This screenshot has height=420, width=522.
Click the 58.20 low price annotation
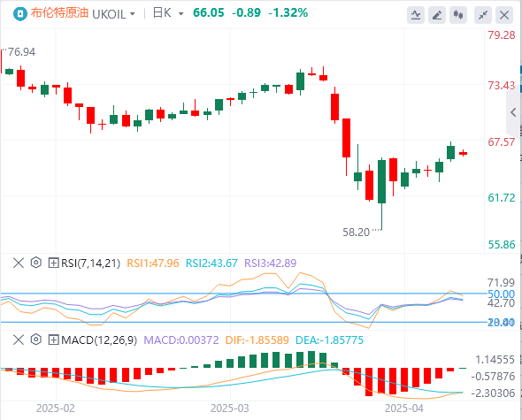click(357, 233)
